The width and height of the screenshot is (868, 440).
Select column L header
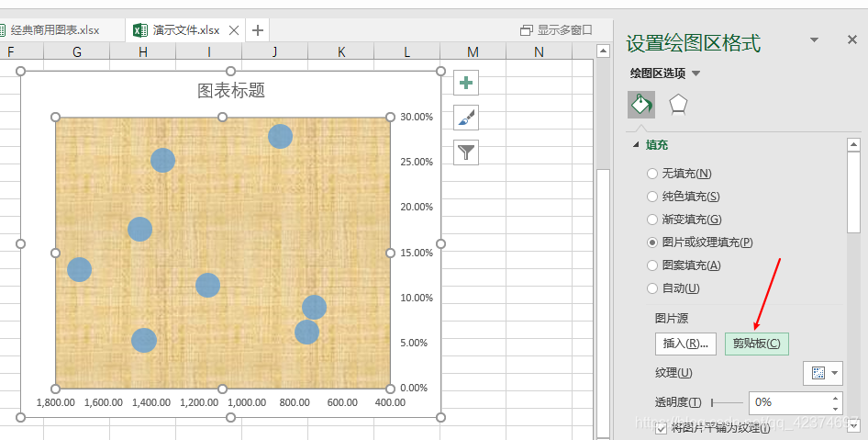[406, 51]
